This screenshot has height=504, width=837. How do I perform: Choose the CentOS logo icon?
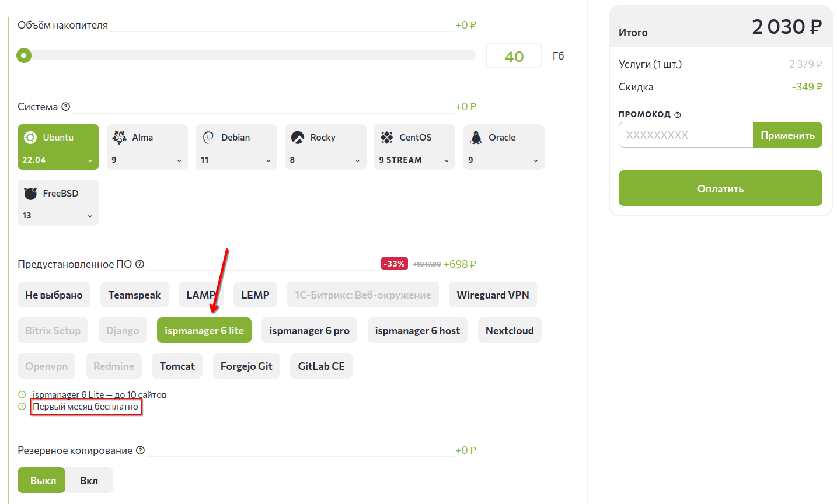click(x=387, y=138)
